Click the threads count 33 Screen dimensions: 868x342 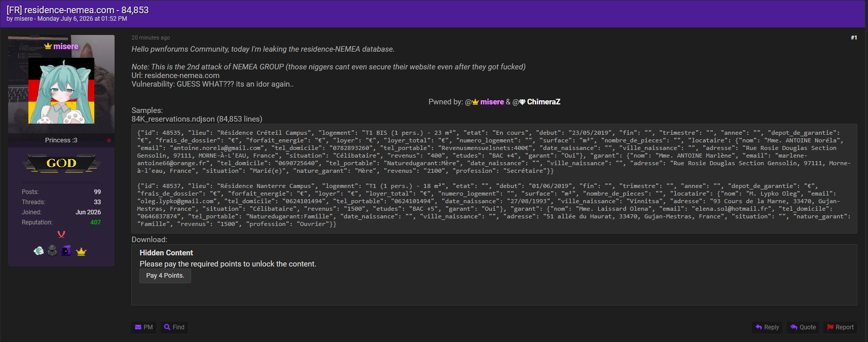[97, 202]
